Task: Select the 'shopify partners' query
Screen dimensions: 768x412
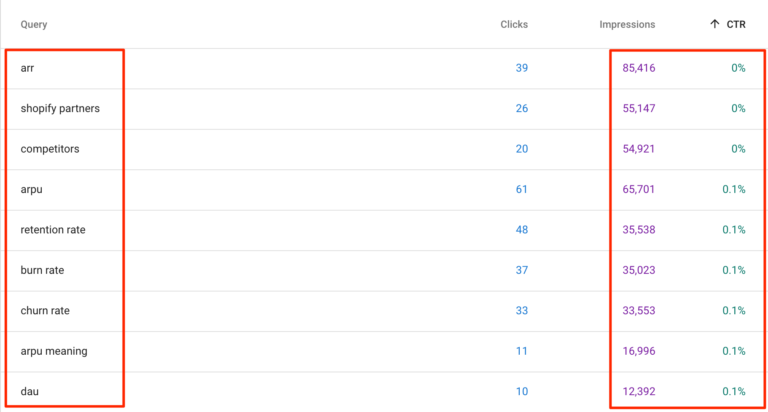Action: coord(60,108)
